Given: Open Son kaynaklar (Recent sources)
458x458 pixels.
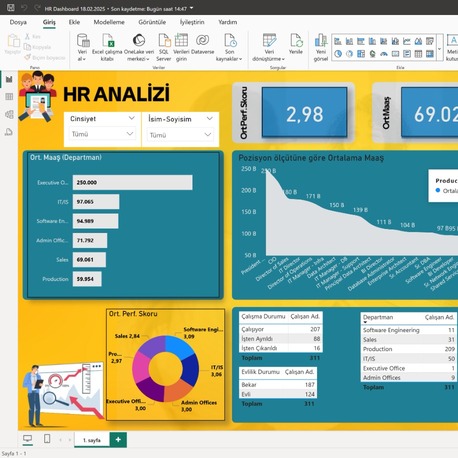Looking at the screenshot, I should tap(229, 47).
